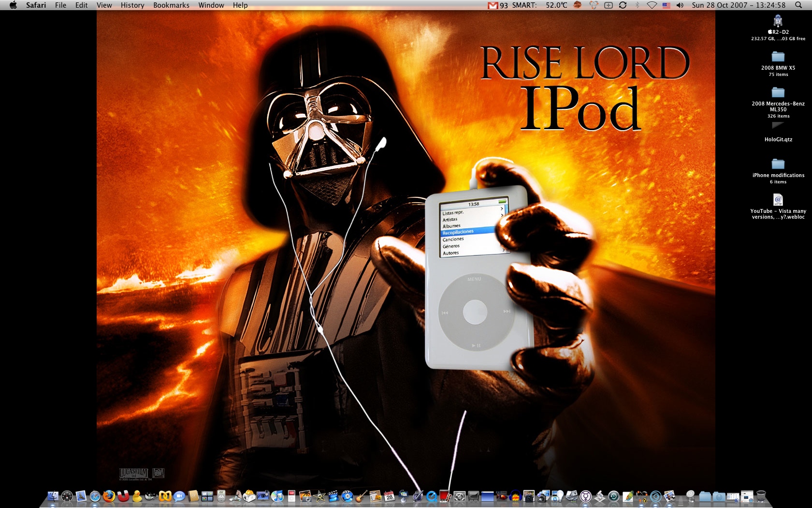Open the iPod app icon in Dock
Image resolution: width=812 pixels, height=508 pixels.
point(291,496)
